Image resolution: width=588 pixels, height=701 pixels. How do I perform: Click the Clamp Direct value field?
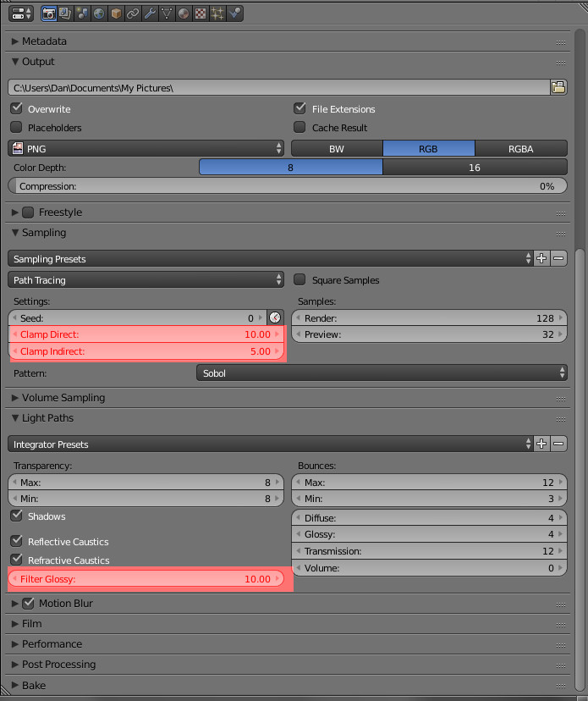(146, 334)
